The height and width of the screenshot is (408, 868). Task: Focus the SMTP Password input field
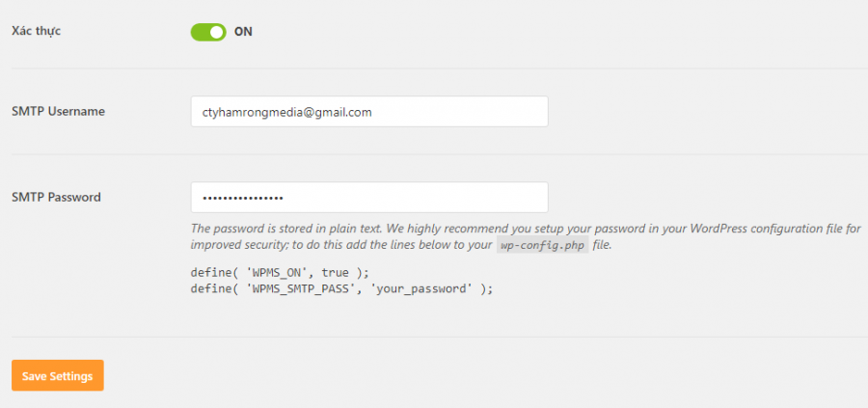click(x=369, y=197)
